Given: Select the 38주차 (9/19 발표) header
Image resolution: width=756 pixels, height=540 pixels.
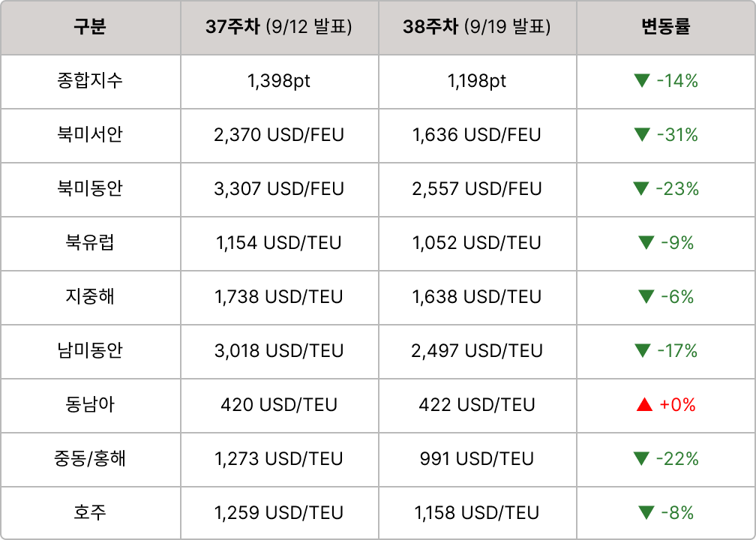Looking at the screenshot, I should coord(477,27).
